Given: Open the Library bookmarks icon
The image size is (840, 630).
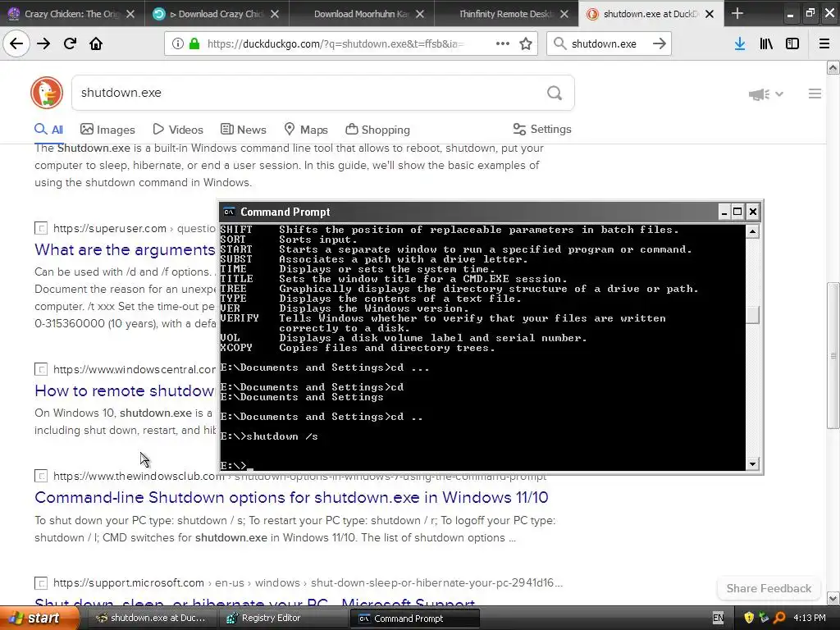Looking at the screenshot, I should [766, 43].
